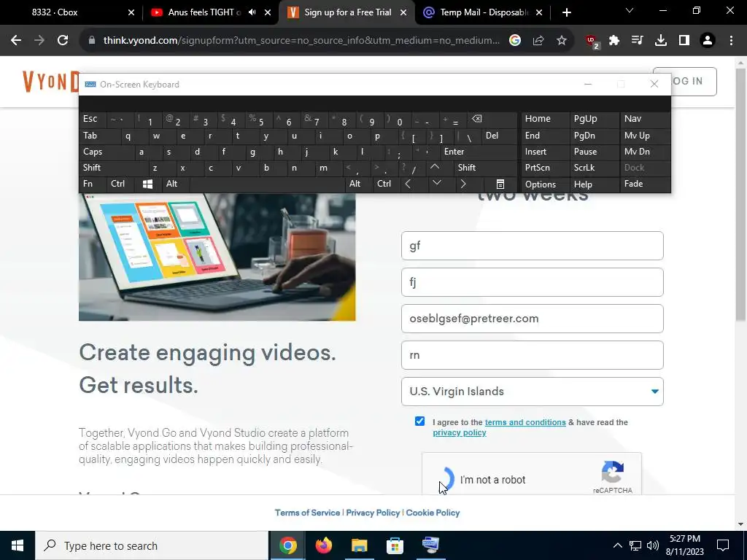This screenshot has width=747, height=560.
Task: Click the left arrow key on the On-Screen Keyboard
Action: [x=408, y=184]
